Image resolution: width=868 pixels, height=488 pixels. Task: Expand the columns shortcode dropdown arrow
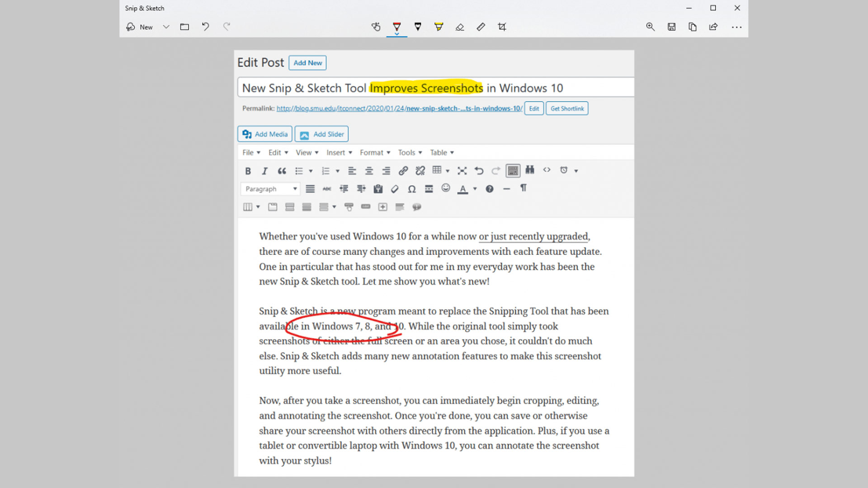point(258,207)
